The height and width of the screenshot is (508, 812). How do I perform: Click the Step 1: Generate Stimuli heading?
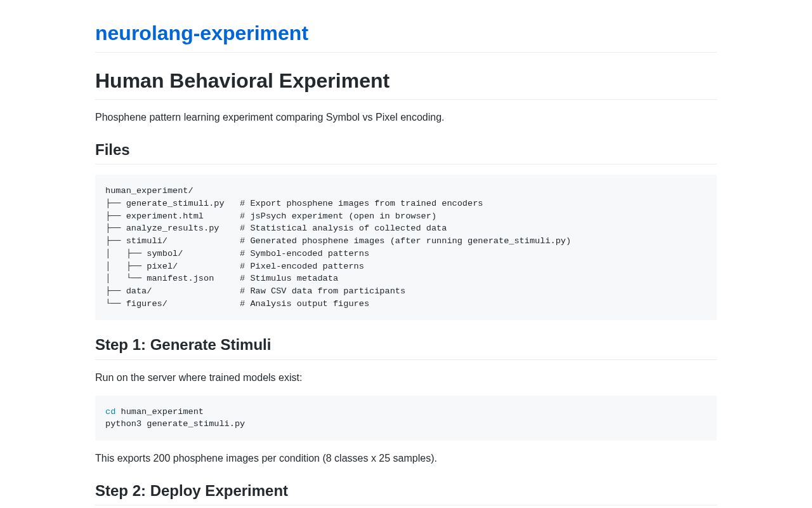click(x=183, y=345)
